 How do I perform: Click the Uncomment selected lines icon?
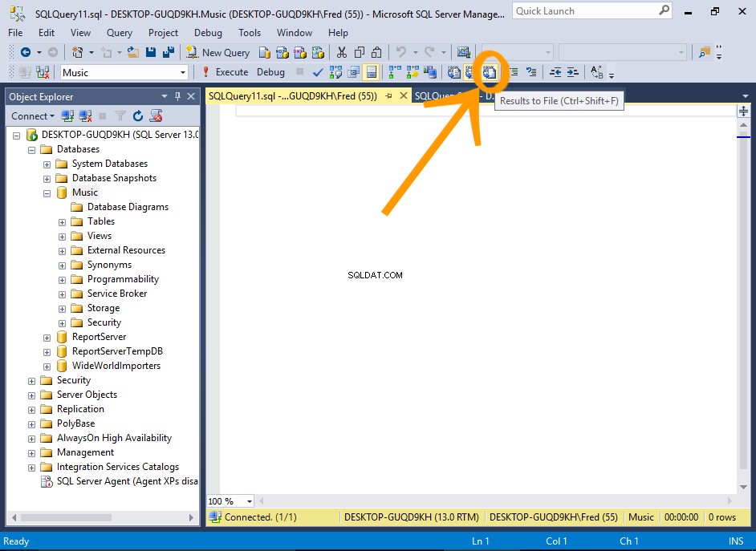point(531,72)
